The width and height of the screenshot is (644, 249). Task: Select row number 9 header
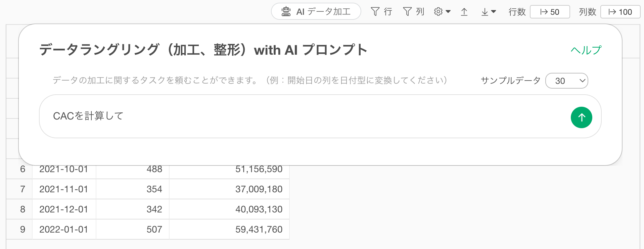(22, 230)
